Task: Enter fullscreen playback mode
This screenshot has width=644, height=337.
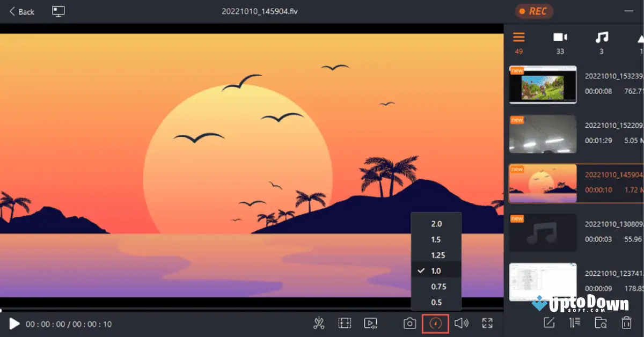Action: (487, 323)
